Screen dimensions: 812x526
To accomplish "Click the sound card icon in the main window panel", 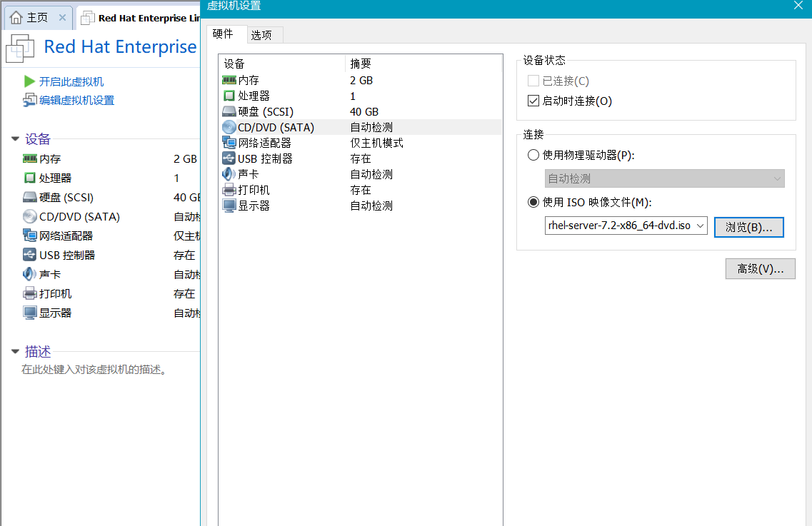I will click(30, 274).
